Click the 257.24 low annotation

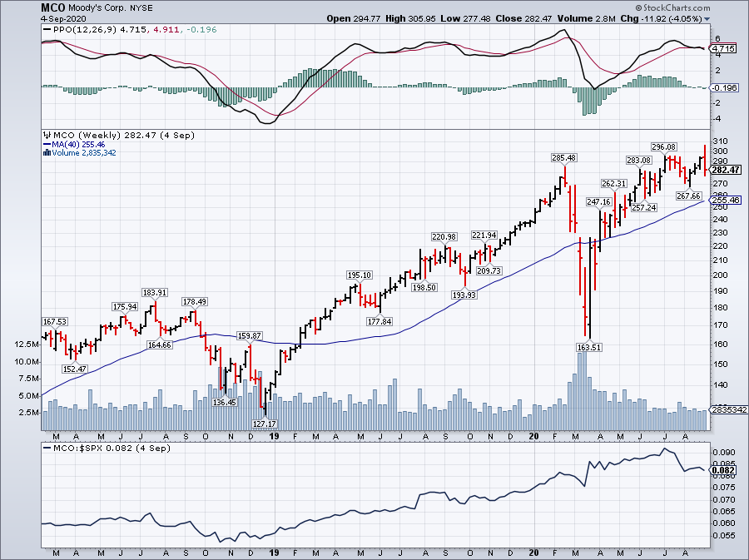pos(644,208)
